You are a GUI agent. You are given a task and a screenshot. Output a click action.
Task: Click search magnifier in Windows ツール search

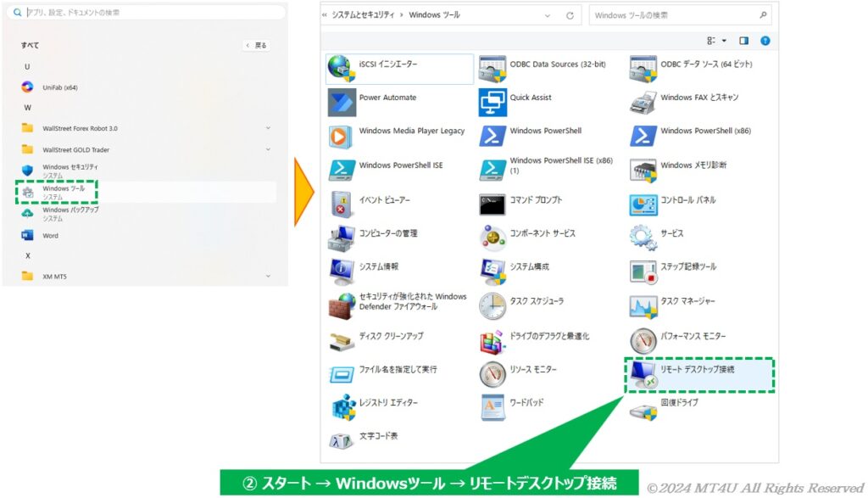[763, 15]
